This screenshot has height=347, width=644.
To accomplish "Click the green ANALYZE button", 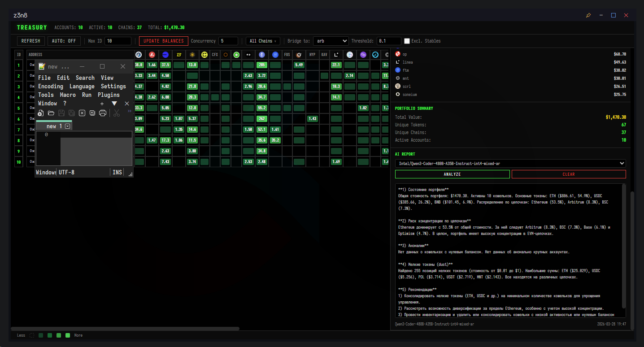I will click(x=452, y=174).
